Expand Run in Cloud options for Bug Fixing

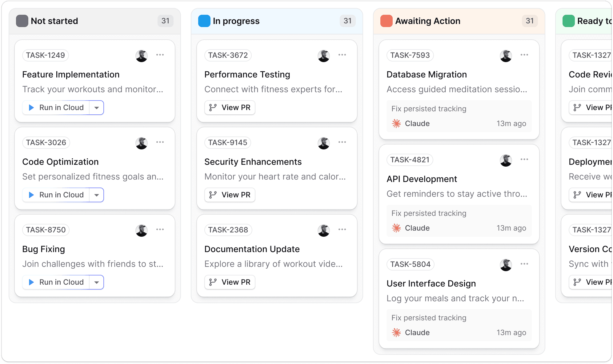(97, 283)
